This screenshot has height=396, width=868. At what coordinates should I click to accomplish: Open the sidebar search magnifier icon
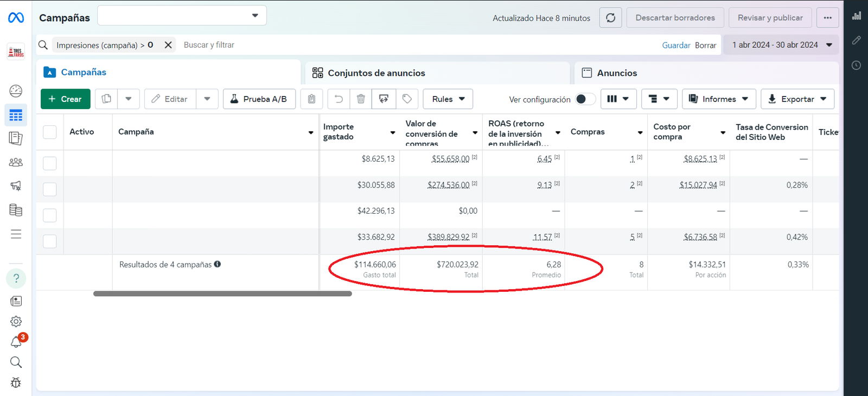pos(16,362)
